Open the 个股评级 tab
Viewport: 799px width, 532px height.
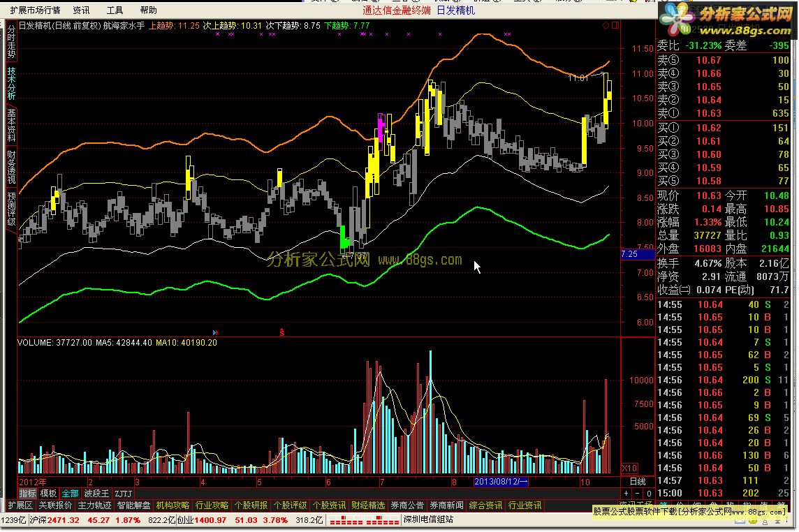coord(291,505)
